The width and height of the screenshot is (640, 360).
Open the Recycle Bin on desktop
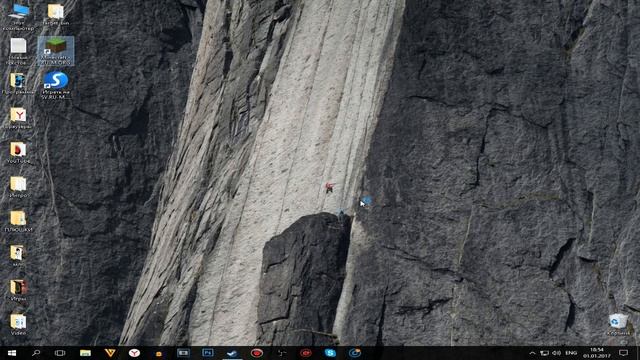(x=618, y=324)
